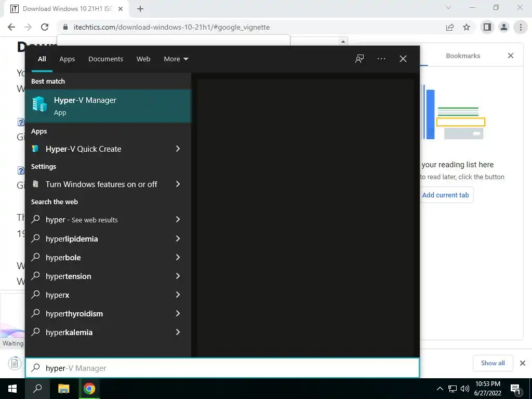The width and height of the screenshot is (532, 399).
Task: Go back in Chrome
Action: (11, 27)
